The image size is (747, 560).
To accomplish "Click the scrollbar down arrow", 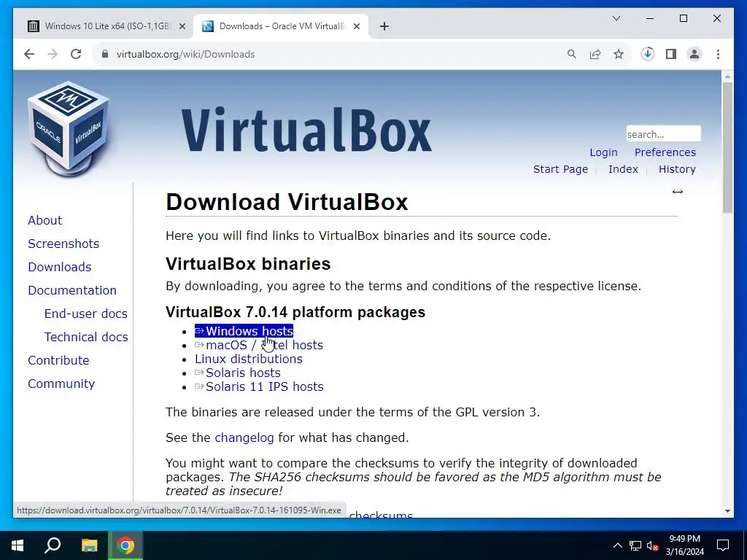I will pos(727,511).
